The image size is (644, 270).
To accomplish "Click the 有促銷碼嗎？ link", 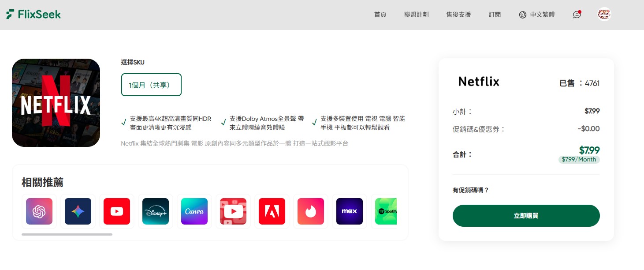I will (x=471, y=190).
